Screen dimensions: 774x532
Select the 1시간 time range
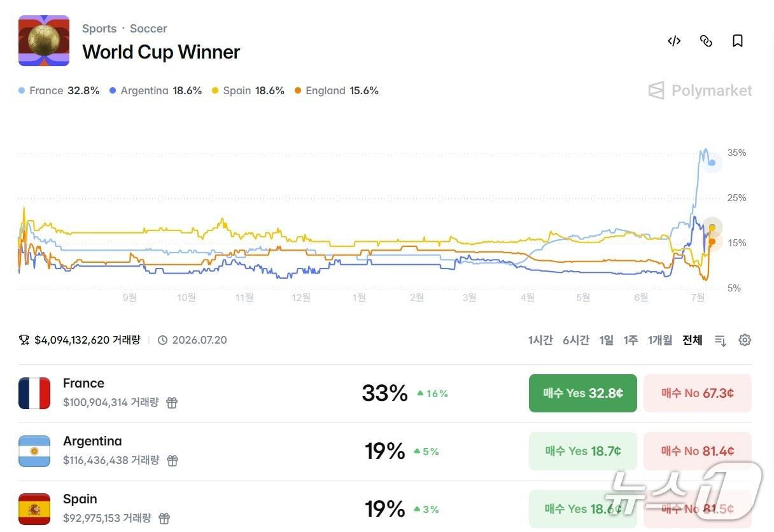pyautogui.click(x=540, y=340)
